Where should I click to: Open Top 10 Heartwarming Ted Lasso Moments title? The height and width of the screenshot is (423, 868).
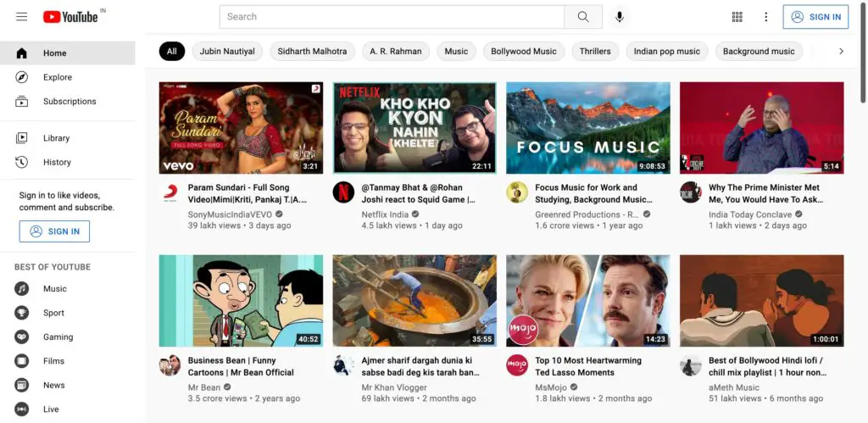pyautogui.click(x=588, y=366)
